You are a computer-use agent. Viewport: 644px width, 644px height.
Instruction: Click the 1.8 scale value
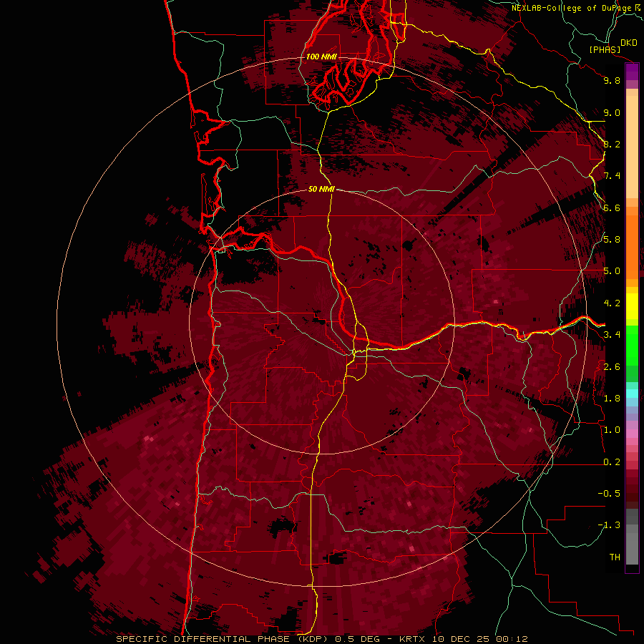coord(612,399)
